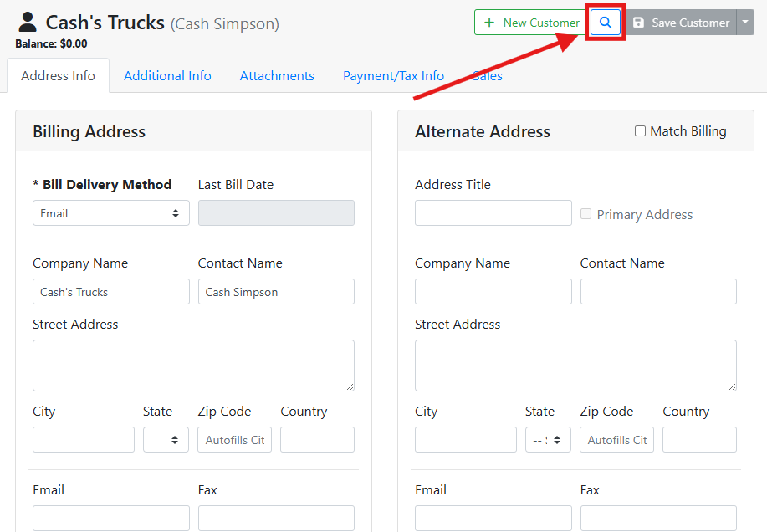Select the Address Info tab
Screen dimensions: 767x532
coord(58,76)
